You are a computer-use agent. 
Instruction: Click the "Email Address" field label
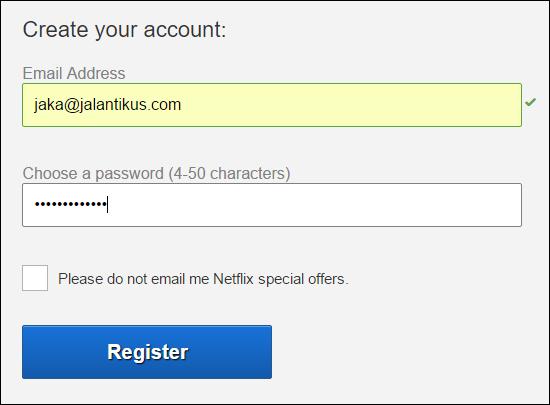[x=74, y=74]
